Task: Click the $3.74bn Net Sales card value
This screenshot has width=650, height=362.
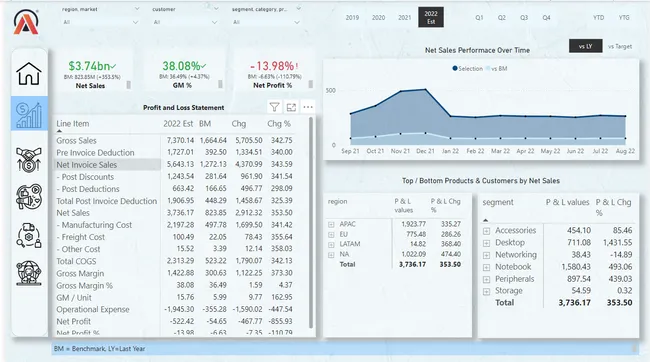Action: click(x=90, y=66)
